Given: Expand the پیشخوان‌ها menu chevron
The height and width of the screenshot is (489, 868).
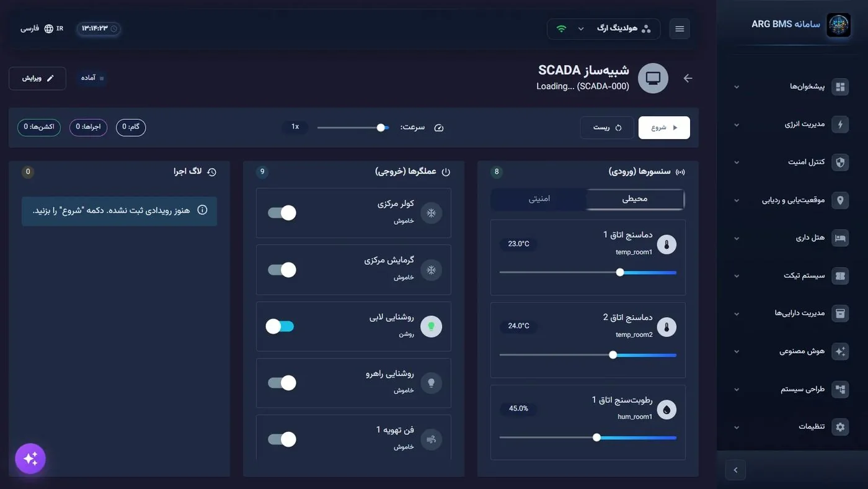Looking at the screenshot, I should point(737,87).
